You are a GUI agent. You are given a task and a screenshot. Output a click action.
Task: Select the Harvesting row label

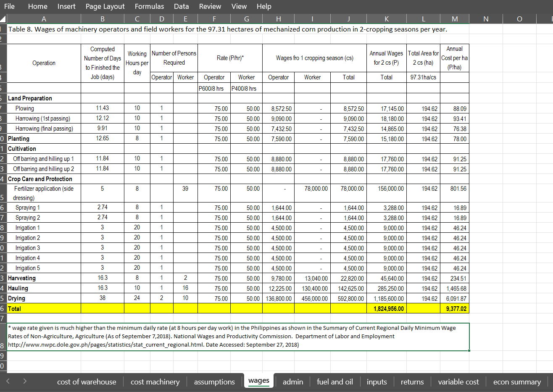tap(44, 278)
